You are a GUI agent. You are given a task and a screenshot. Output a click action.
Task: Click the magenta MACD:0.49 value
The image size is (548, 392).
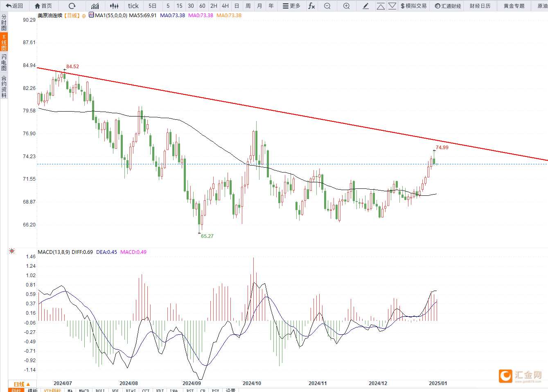(x=133, y=252)
